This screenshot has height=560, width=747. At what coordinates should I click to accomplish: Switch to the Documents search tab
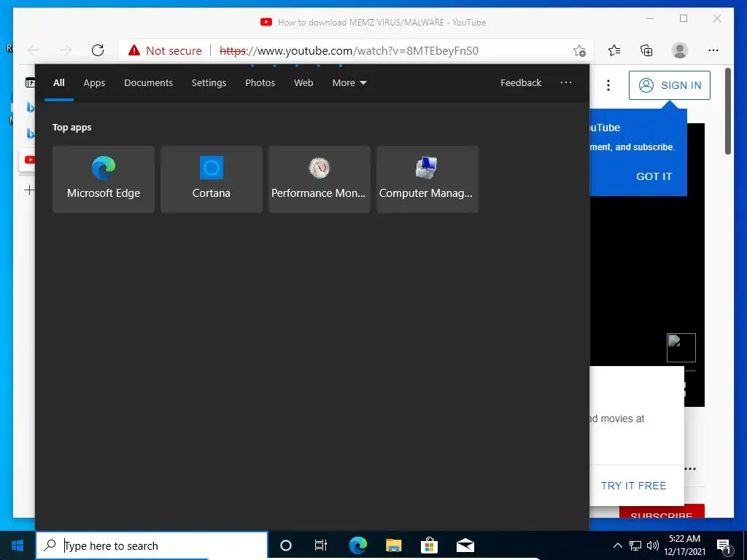click(148, 83)
